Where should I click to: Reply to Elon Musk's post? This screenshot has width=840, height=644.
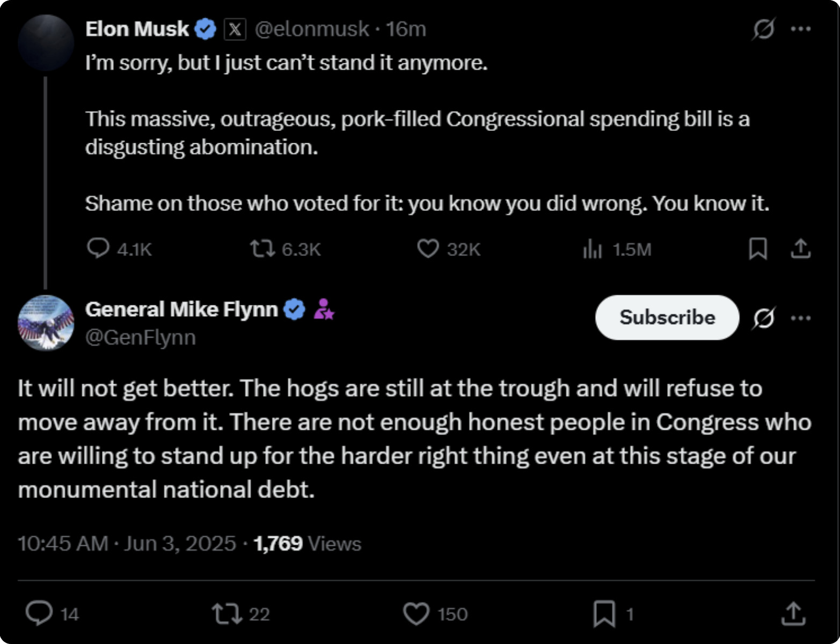[x=98, y=248]
